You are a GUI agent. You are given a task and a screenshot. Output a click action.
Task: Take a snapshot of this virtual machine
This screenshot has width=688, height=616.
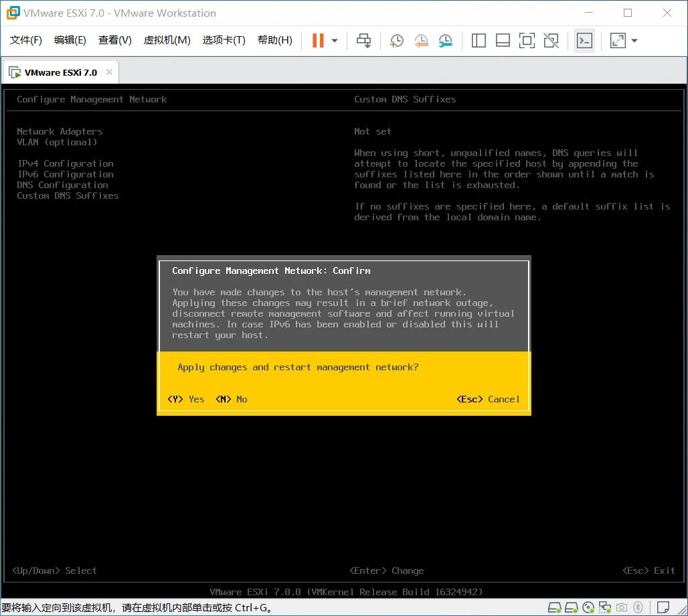(397, 40)
